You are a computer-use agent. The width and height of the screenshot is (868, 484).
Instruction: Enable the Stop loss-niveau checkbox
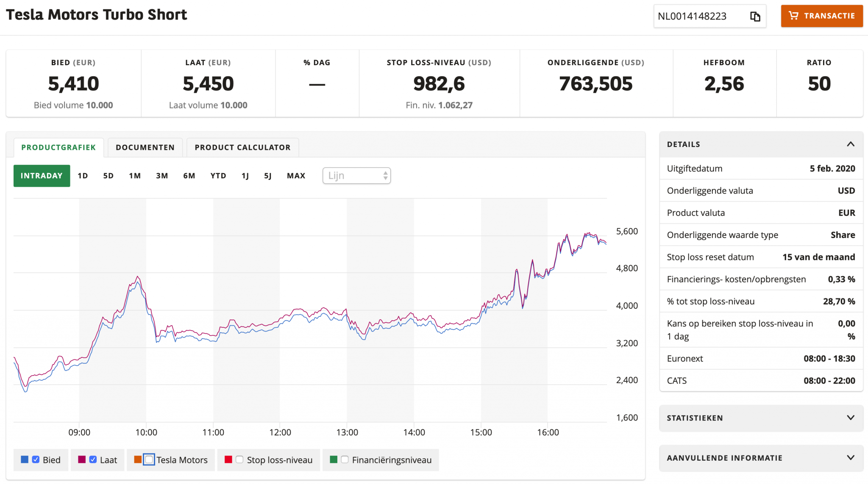pyautogui.click(x=239, y=460)
